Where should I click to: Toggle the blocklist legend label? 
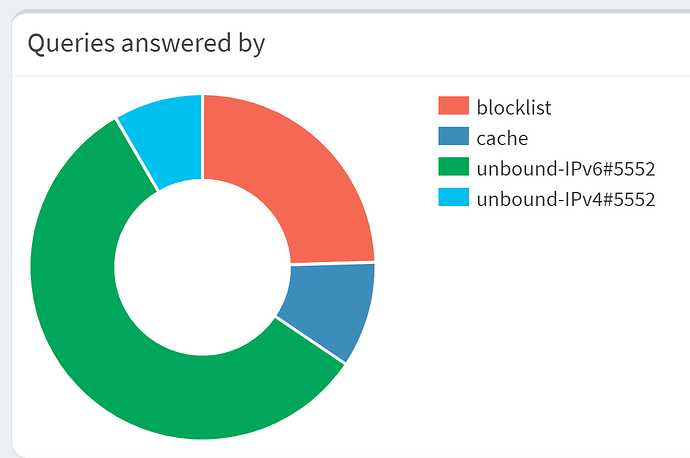click(514, 107)
